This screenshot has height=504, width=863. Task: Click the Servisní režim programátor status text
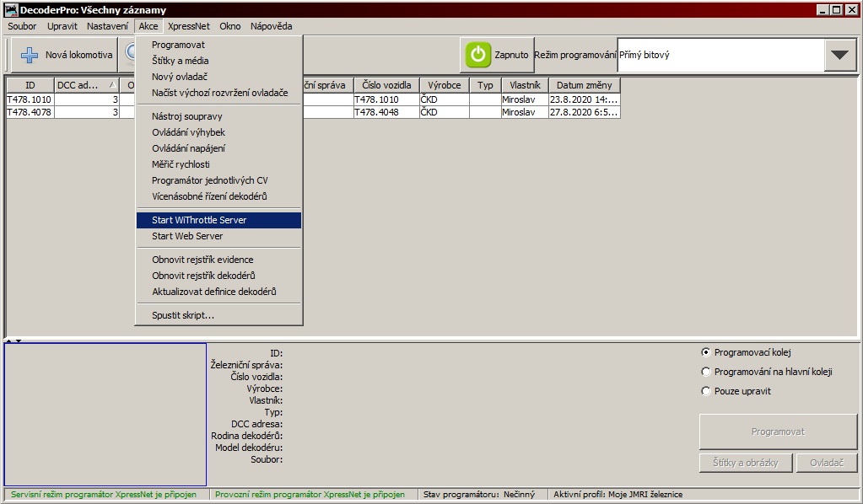(104, 494)
